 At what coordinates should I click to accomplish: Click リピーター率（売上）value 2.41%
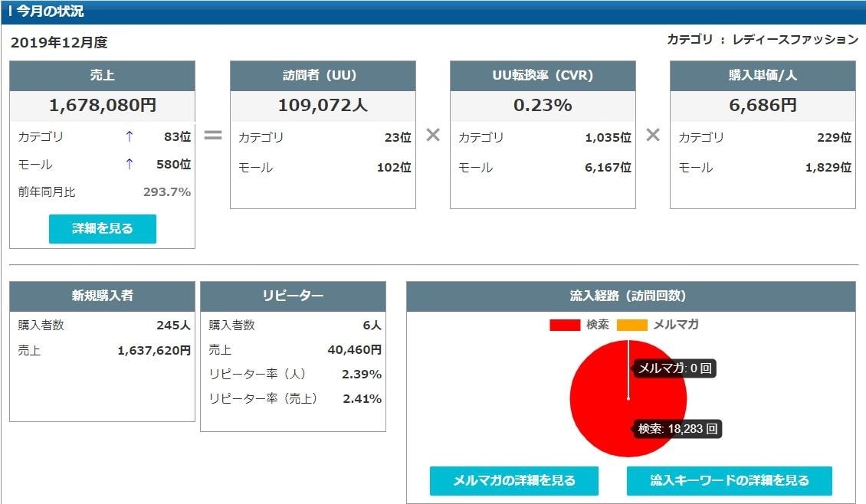tap(362, 398)
